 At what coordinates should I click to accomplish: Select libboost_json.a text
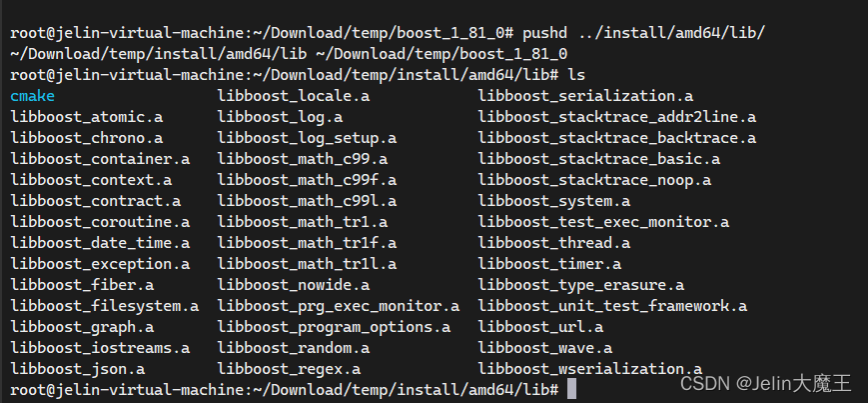coord(78,369)
